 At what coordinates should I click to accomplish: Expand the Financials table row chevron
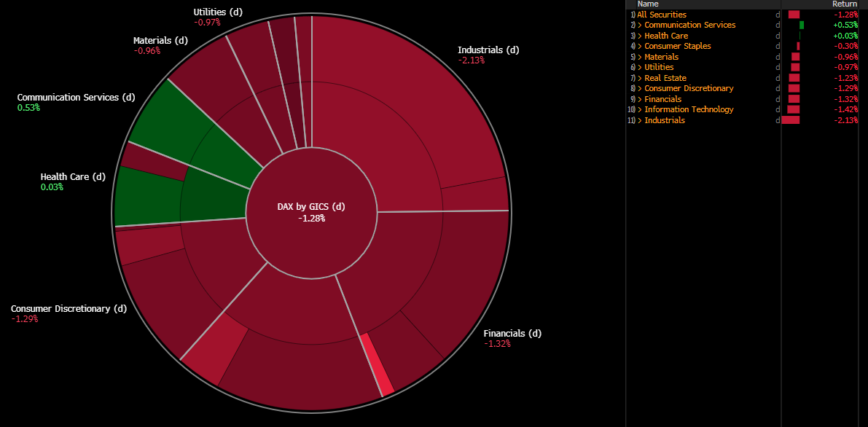pos(640,99)
